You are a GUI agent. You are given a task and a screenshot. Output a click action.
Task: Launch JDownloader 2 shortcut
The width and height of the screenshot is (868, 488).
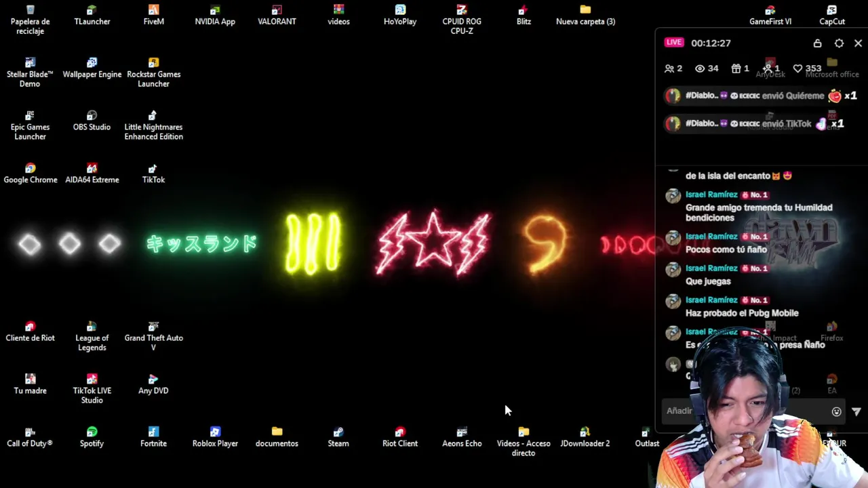(x=585, y=437)
